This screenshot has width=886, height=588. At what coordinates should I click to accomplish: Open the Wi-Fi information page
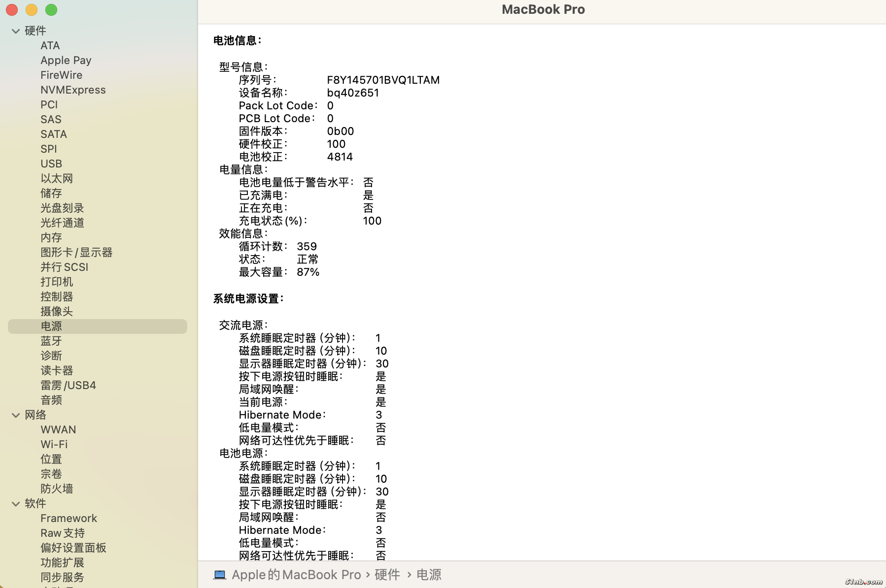[54, 444]
